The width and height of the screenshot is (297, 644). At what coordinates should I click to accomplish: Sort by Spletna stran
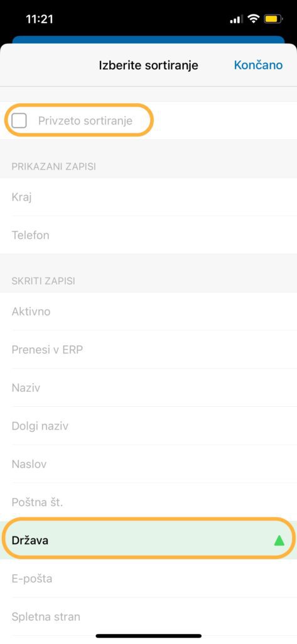148,616
